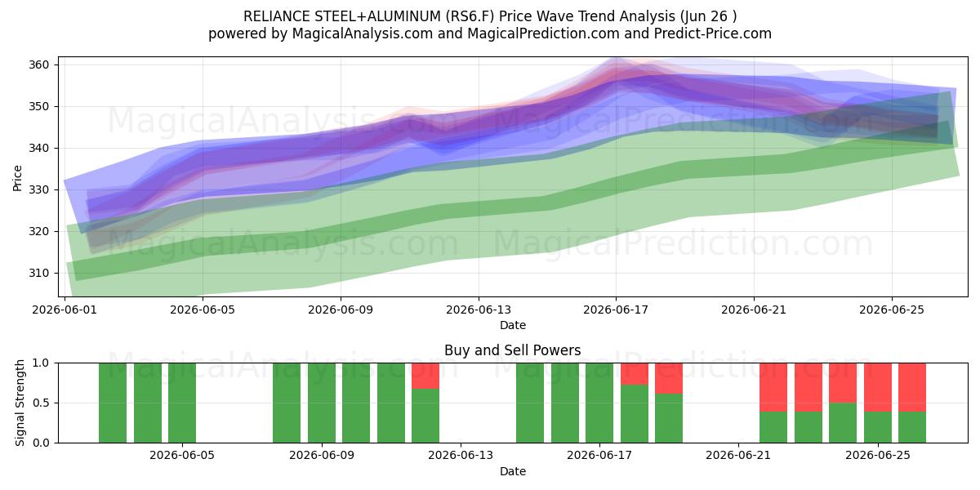
Task: Click the 2026-06-01 tick on the price chart
Action: point(65,310)
